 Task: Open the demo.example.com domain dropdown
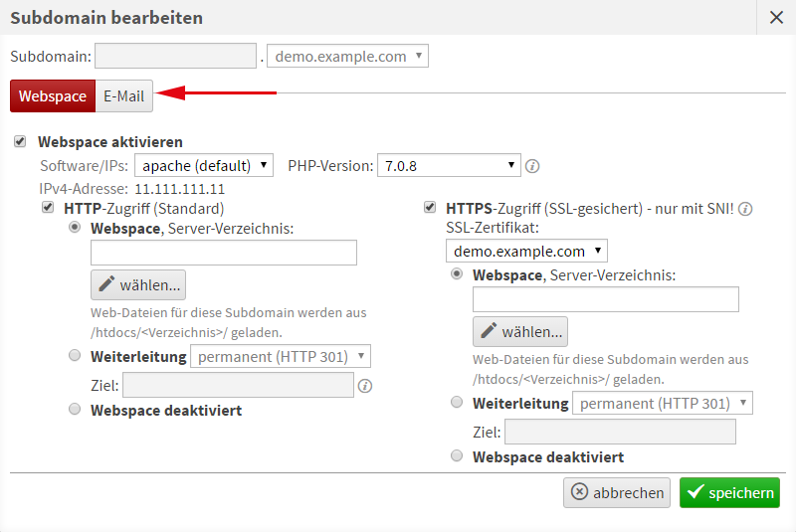(x=347, y=56)
